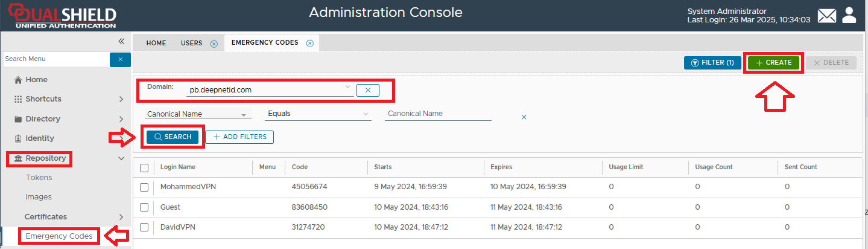Click the green CREATE button
This screenshot has height=249, width=868.
click(773, 62)
